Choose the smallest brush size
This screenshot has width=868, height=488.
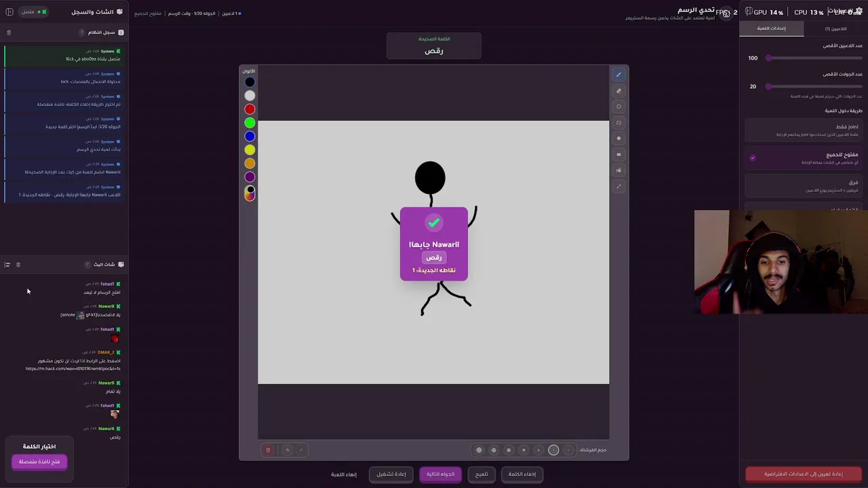point(568,450)
